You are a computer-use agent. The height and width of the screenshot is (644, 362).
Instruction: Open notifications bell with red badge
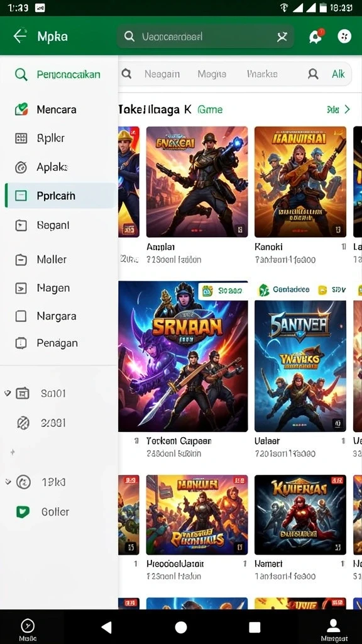coord(315,36)
